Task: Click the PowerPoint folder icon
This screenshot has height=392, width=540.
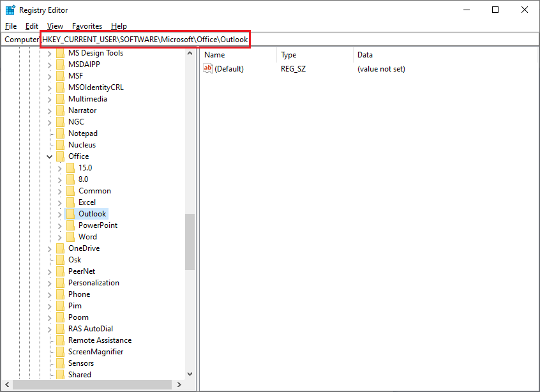Action: pos(70,225)
